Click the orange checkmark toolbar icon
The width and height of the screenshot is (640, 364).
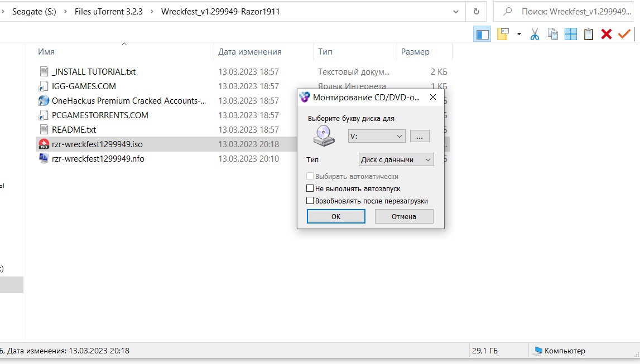pyautogui.click(x=624, y=34)
